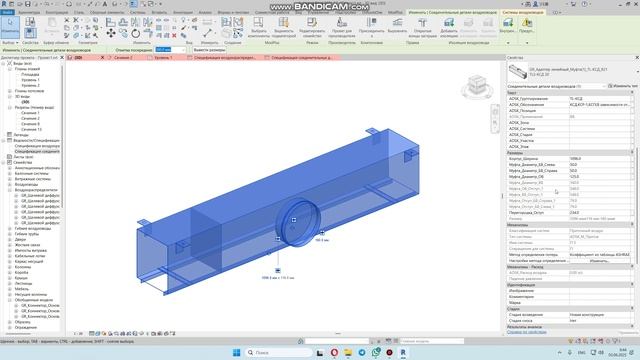Close the Project Browser panel
The height and width of the screenshot is (360, 640).
(62, 58)
